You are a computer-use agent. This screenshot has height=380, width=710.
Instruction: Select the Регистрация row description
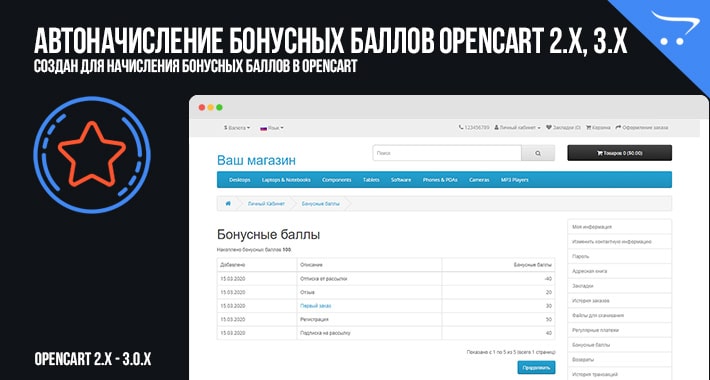pyautogui.click(x=314, y=319)
